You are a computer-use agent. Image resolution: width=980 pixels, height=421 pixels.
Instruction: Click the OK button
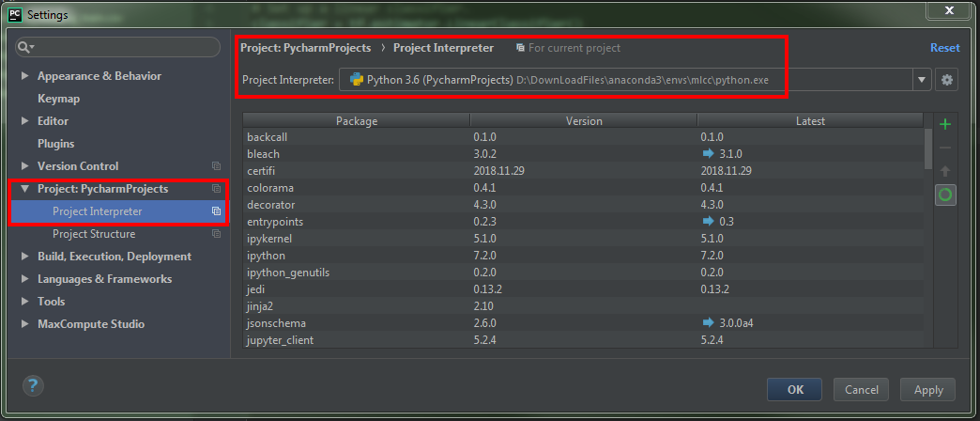point(795,390)
